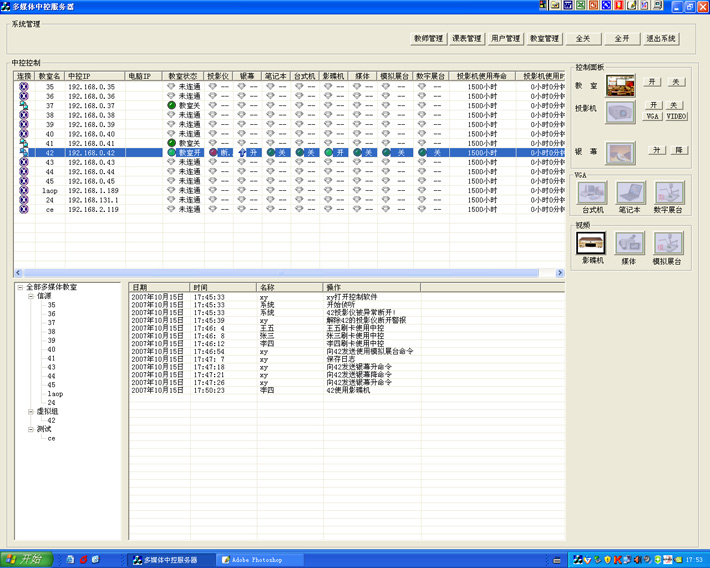
Task: Click the 教室 classroom image icon
Action: coord(620,86)
